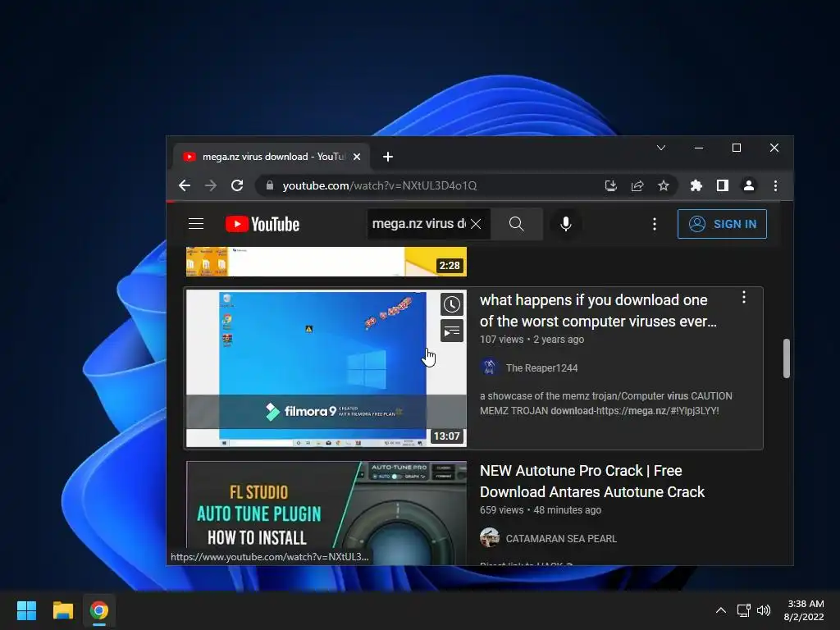Add memz video to Watch later

452,304
